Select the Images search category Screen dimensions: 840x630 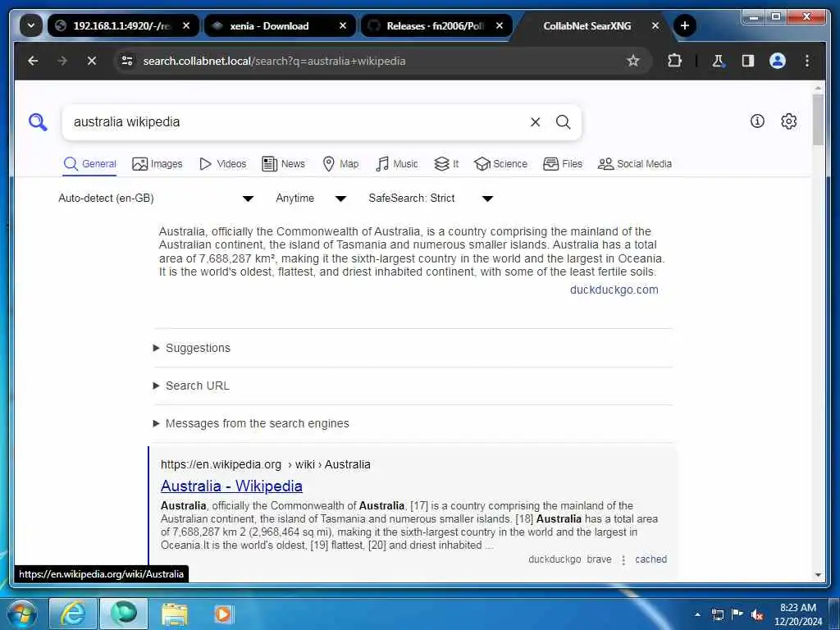click(x=157, y=164)
